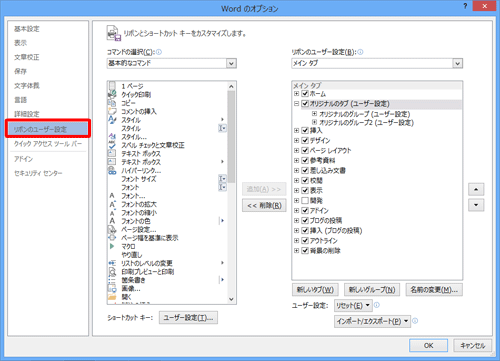Screen dimensions: 500x361
Task: Expand the アウトライン tree node
Action: (x=296, y=240)
